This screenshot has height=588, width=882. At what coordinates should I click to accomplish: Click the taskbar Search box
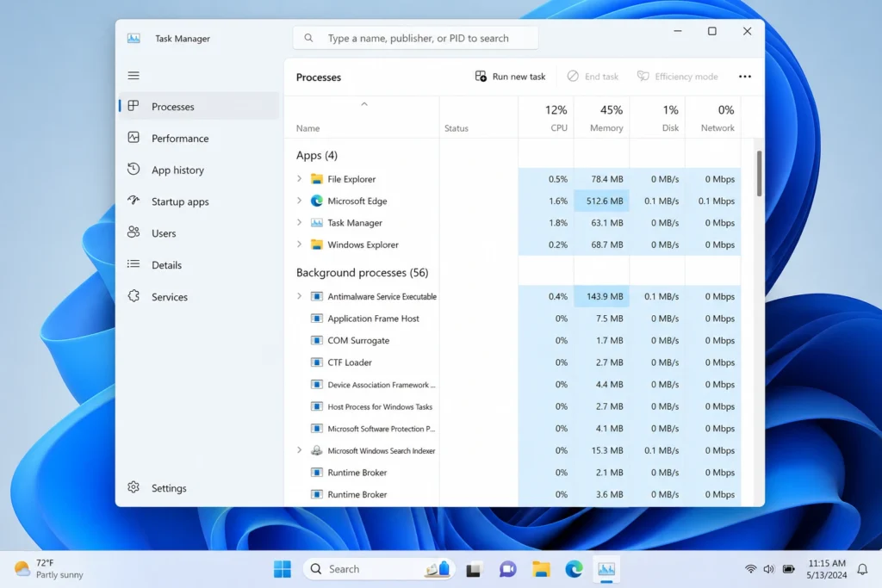point(379,569)
